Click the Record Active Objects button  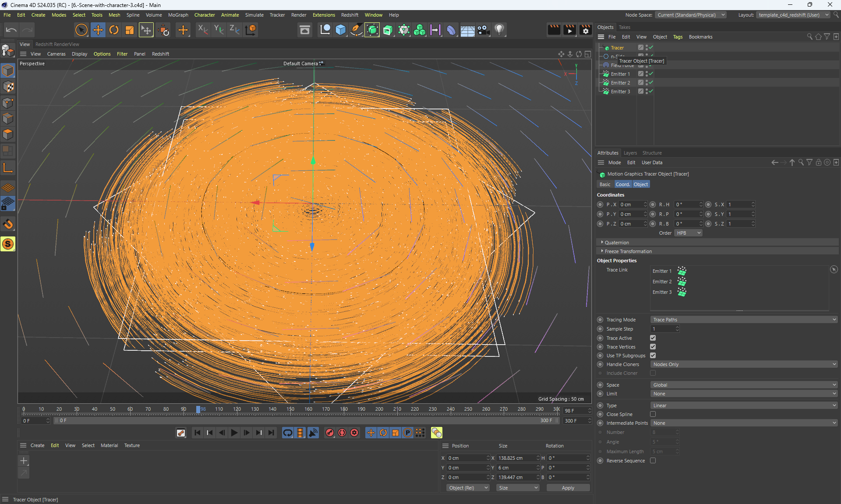pyautogui.click(x=330, y=433)
